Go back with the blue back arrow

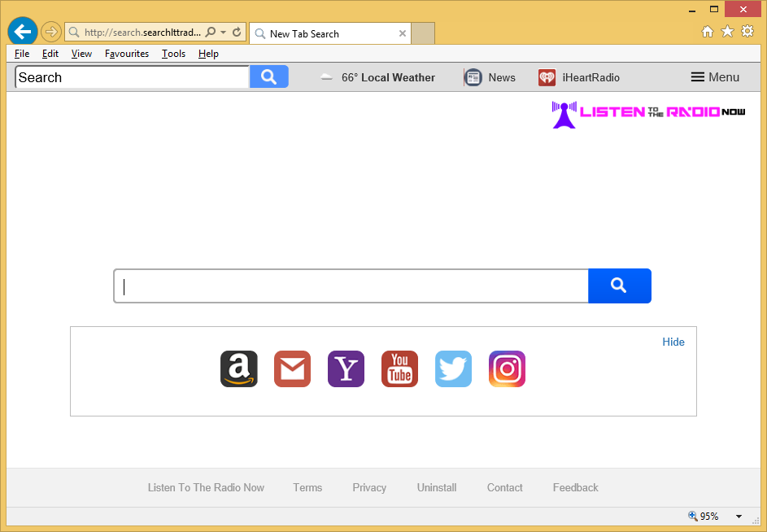[x=23, y=32]
